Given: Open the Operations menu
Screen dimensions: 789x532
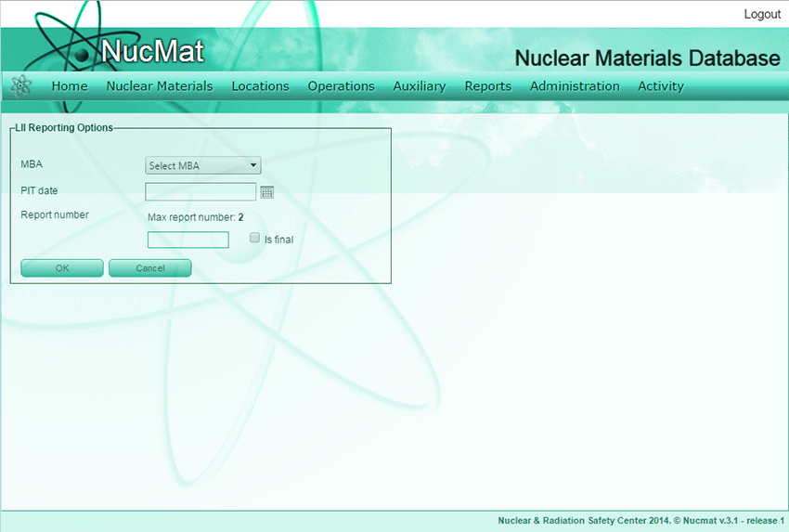Looking at the screenshot, I should click(341, 86).
